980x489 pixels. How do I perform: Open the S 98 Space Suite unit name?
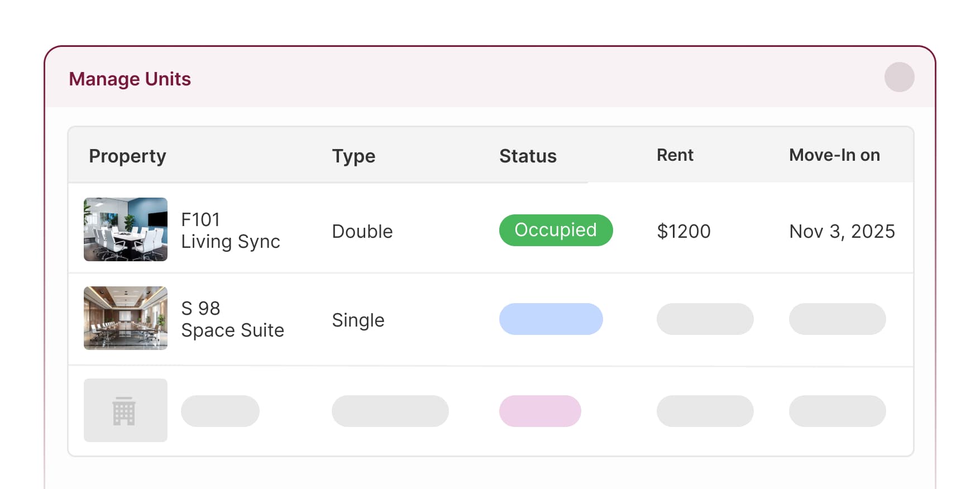[232, 319]
